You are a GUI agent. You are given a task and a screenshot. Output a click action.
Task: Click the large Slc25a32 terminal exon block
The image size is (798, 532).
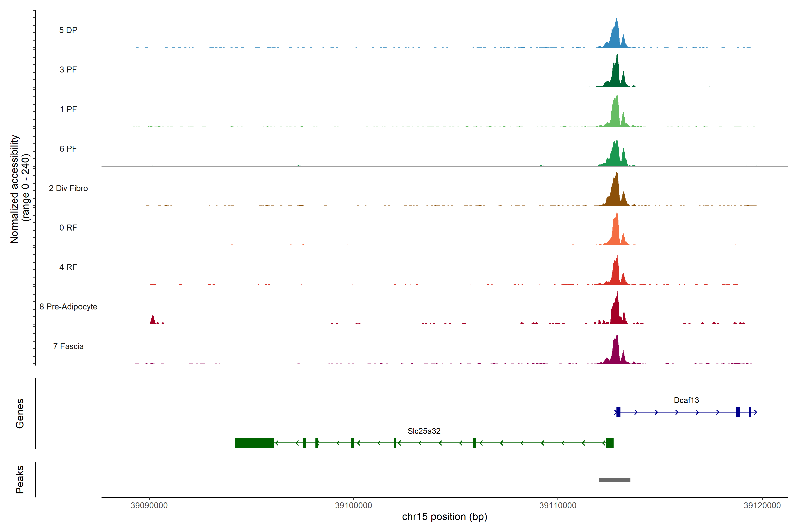[x=254, y=443]
